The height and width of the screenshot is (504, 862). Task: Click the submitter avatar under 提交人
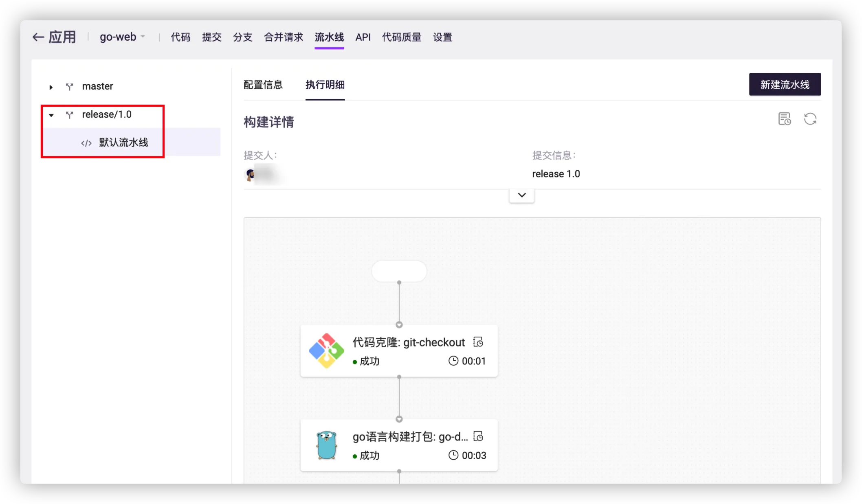coord(250,174)
